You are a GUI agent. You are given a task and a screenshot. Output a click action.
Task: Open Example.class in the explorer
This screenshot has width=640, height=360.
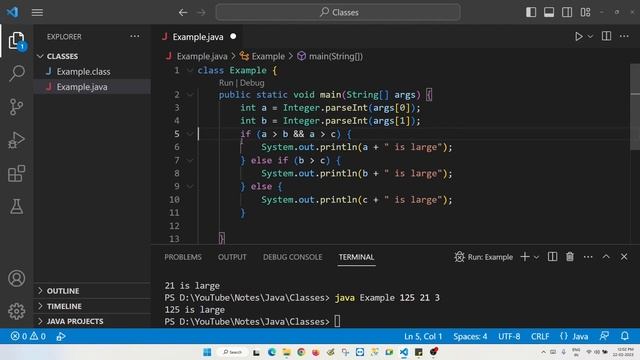pos(83,71)
